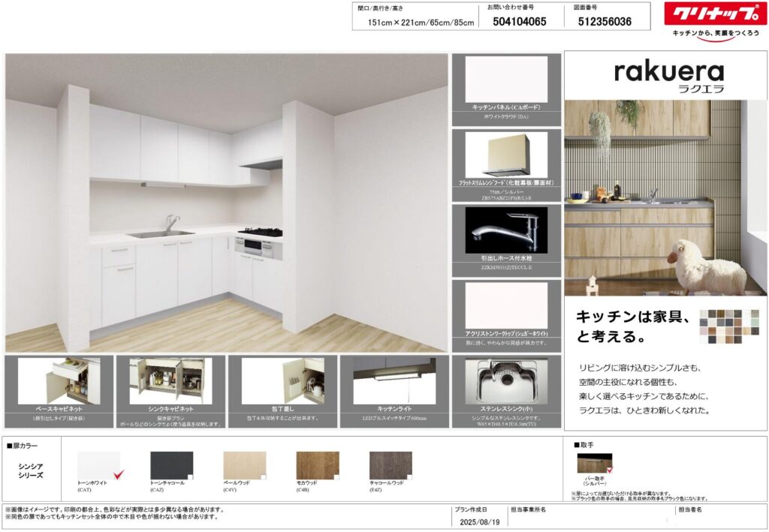Toggle the silver bar handle checkbox

(609, 470)
